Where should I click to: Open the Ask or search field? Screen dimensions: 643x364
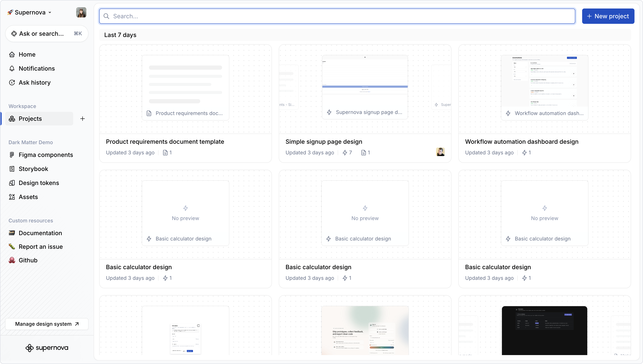click(47, 33)
